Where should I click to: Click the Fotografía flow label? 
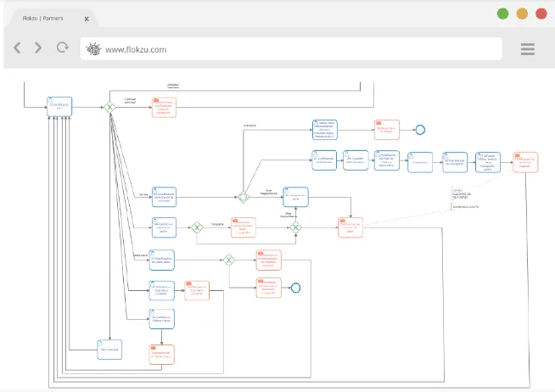click(x=217, y=224)
